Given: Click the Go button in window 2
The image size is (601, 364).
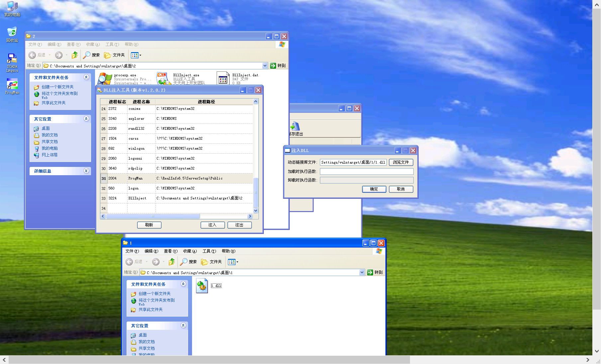Looking at the screenshot, I should pos(278,66).
